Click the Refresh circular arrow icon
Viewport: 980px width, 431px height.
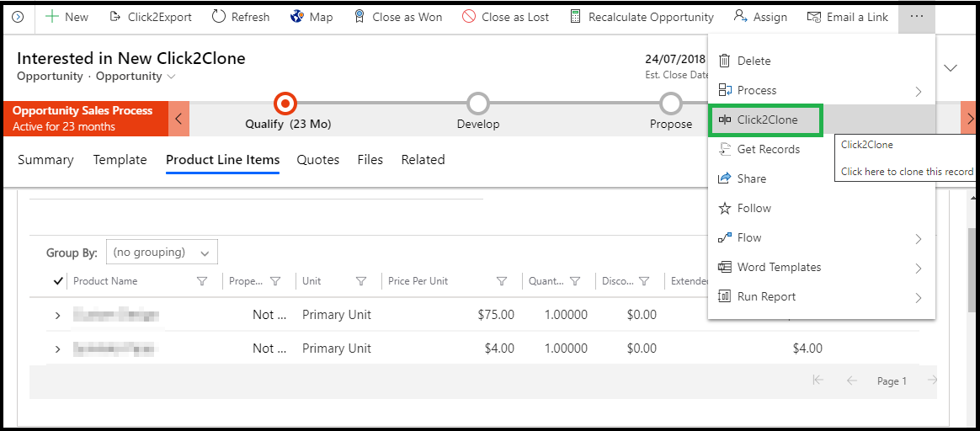click(x=219, y=17)
